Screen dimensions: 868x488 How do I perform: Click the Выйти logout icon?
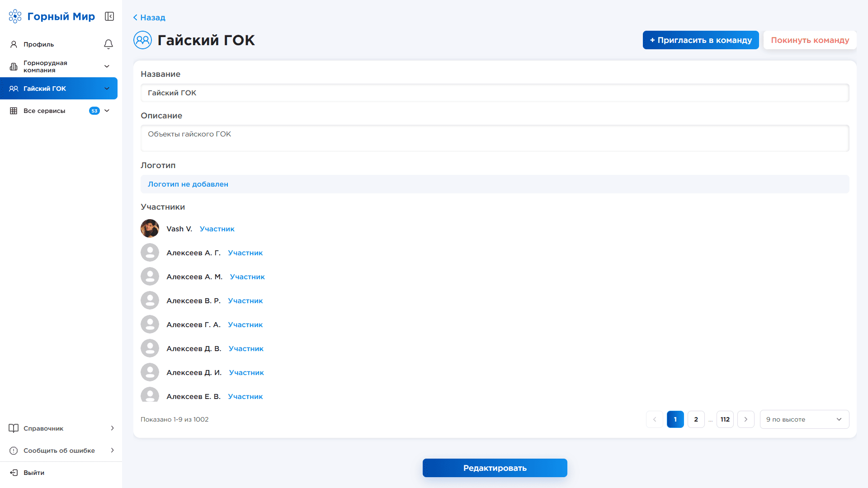point(14,473)
